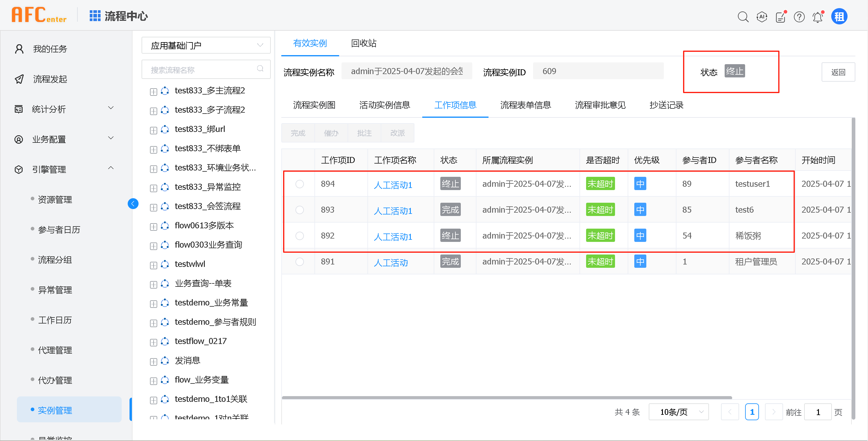
Task: Open the 应用基础门户 dropdown
Action: [206, 45]
